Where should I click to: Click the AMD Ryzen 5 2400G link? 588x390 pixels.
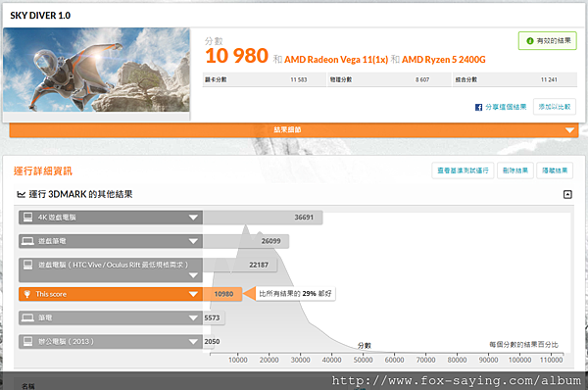[444, 60]
